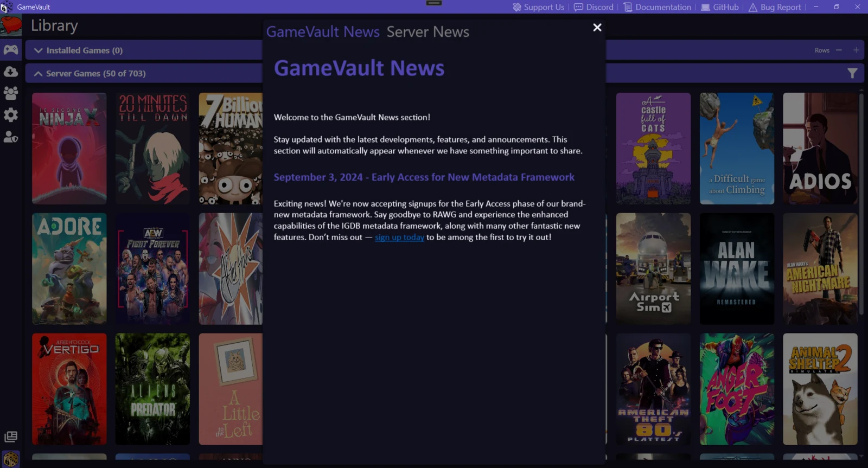
Task: Open the Bug Report link
Action: coord(775,7)
